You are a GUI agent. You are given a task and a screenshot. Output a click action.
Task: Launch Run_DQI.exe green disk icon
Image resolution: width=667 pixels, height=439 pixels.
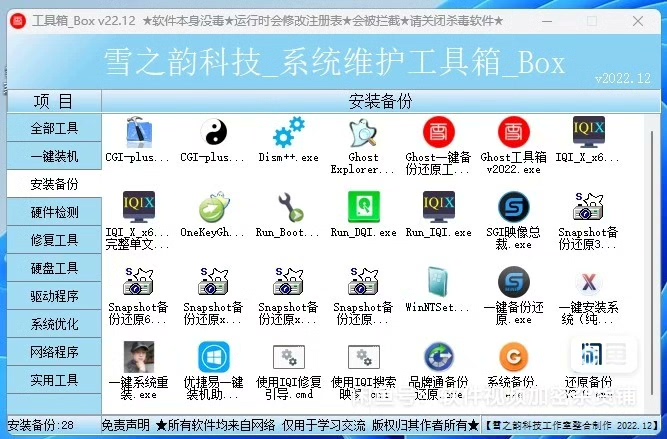[x=364, y=207]
